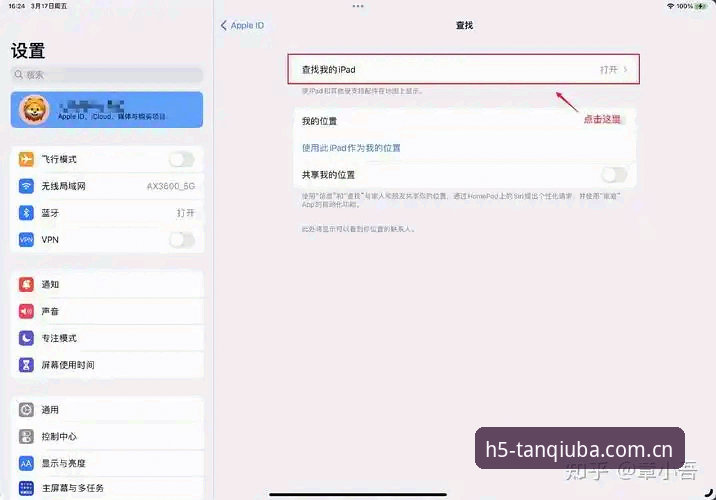Tap the Airplane Mode icon
The image size is (716, 500).
[26, 159]
